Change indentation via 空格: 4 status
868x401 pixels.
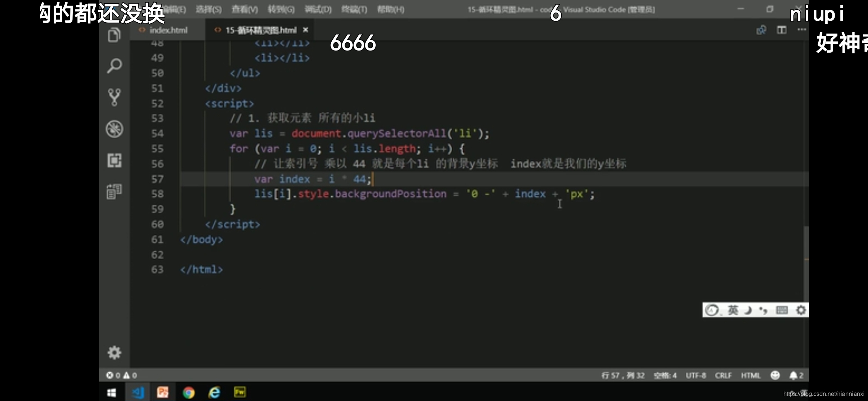pos(665,375)
